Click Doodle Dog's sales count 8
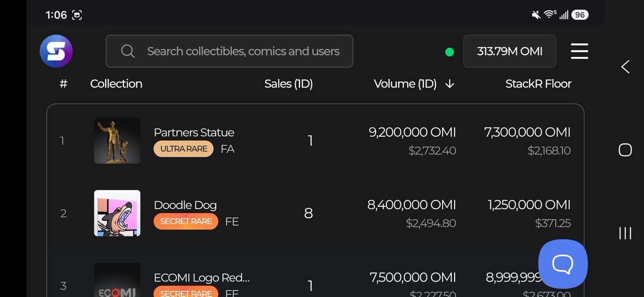 [x=309, y=213]
